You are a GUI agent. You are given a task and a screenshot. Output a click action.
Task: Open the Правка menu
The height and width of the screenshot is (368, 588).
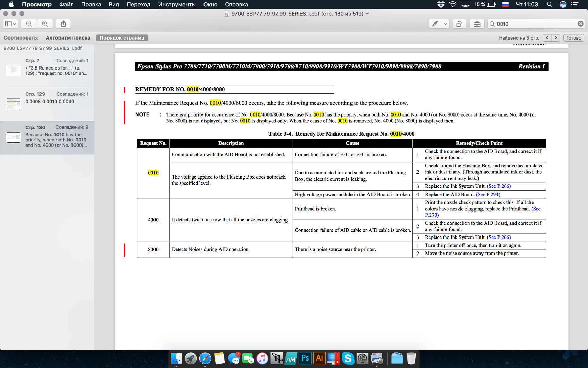pos(91,4)
